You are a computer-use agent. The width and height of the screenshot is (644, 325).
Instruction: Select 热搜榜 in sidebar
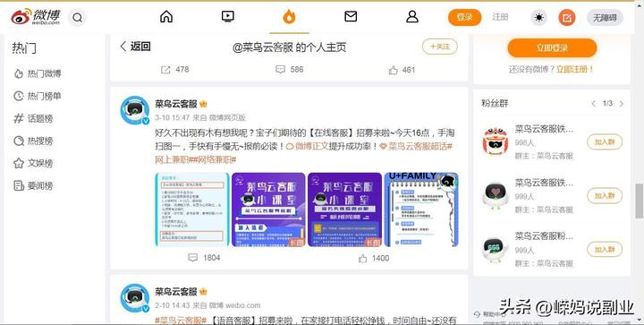(x=33, y=141)
